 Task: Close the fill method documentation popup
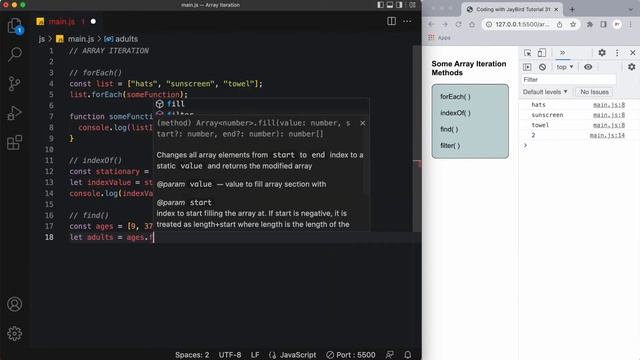362,123
